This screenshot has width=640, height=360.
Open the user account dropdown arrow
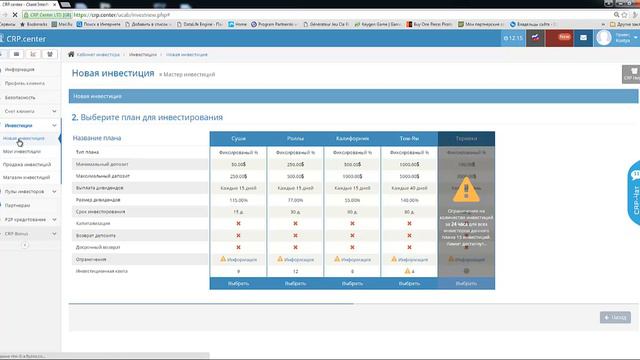click(x=636, y=38)
